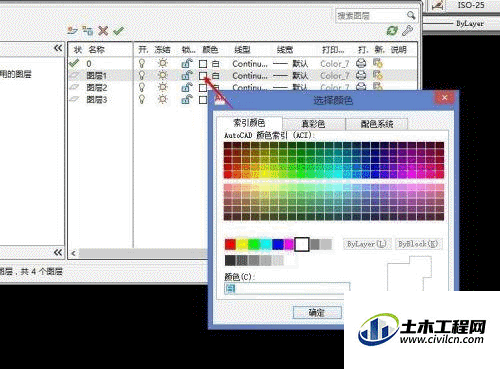The height and width of the screenshot is (369, 500).
Task: Click the Color_7 plot style of 图层1
Action: click(x=335, y=76)
